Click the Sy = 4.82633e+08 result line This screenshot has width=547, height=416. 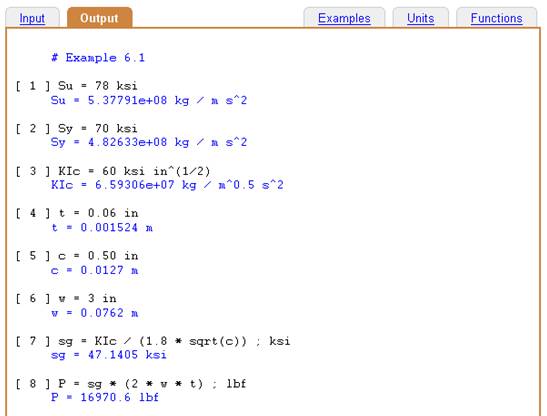pyautogui.click(x=149, y=142)
